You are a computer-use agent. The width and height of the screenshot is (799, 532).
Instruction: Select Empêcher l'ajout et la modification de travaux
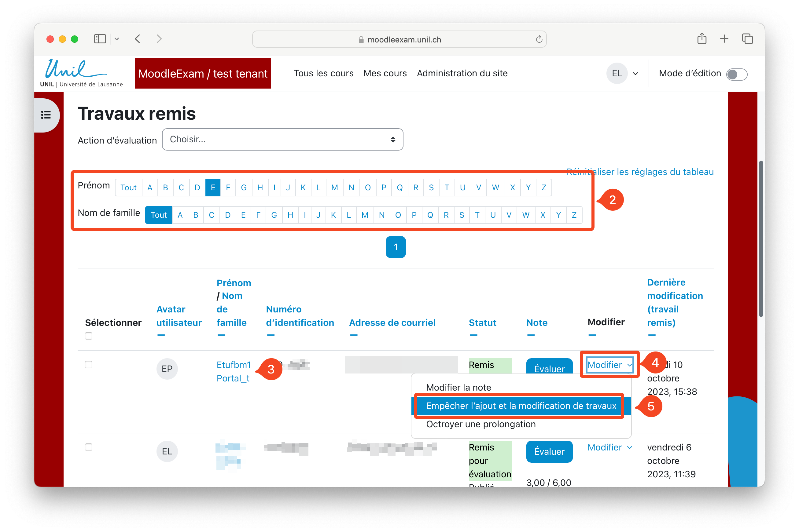pos(521,406)
